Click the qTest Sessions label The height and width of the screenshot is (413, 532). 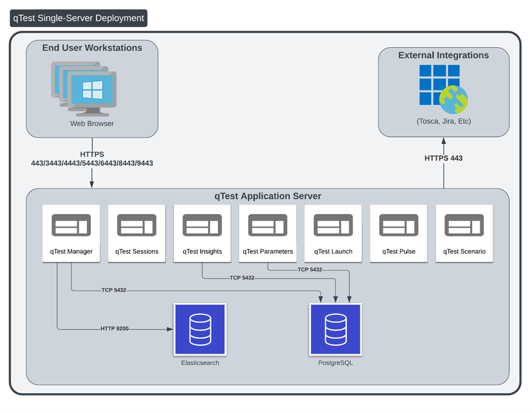coord(137,251)
